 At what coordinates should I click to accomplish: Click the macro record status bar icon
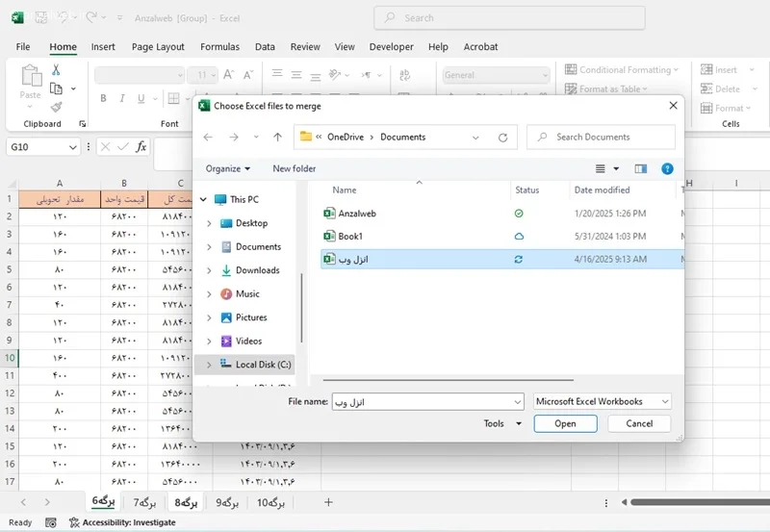(x=51, y=522)
